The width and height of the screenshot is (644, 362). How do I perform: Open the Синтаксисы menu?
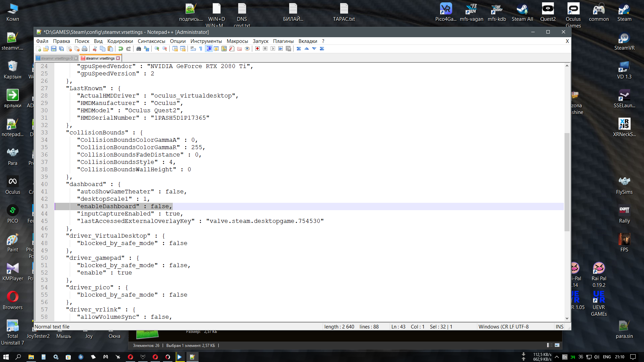pyautogui.click(x=152, y=41)
